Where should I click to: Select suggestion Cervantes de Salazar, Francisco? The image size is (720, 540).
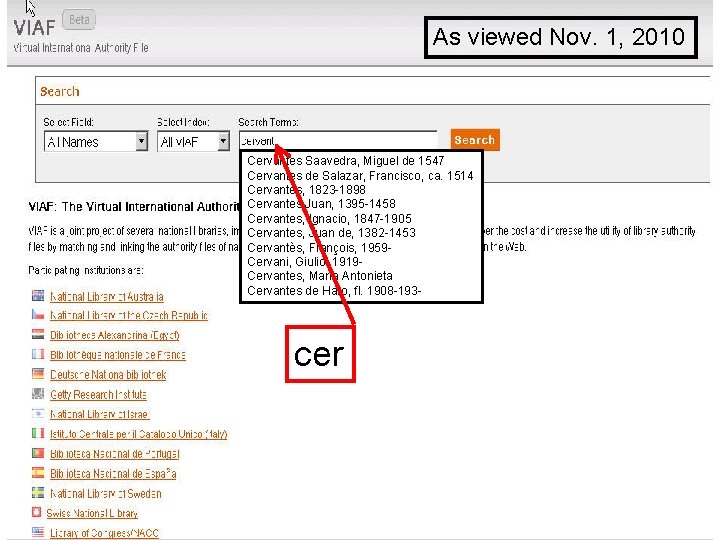(360, 175)
